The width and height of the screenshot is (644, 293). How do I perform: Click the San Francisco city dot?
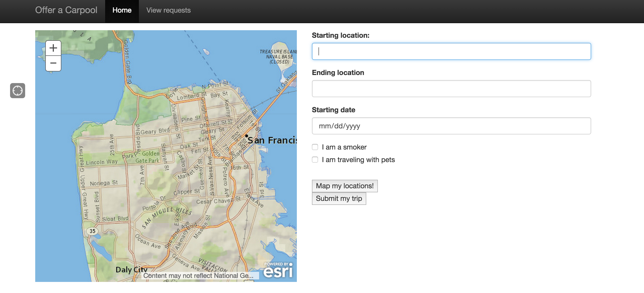coord(247,136)
